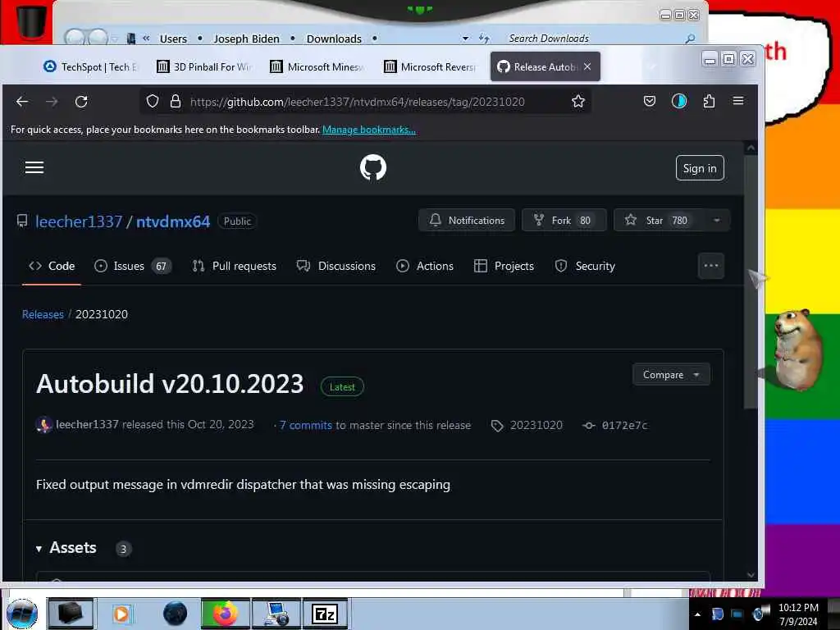
Task: Open the Firefox account profile icon
Action: point(678,101)
